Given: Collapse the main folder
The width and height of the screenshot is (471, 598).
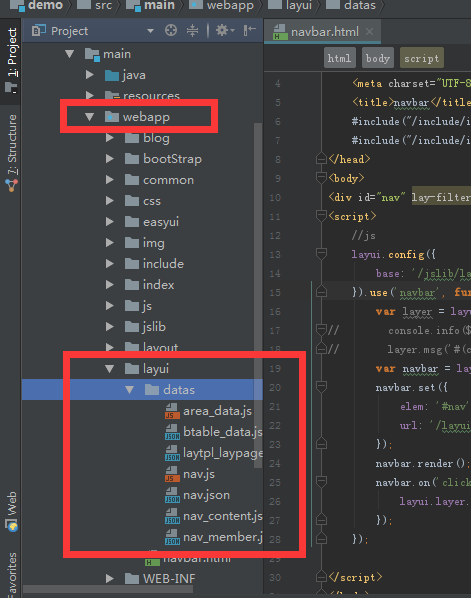Looking at the screenshot, I should point(69,54).
